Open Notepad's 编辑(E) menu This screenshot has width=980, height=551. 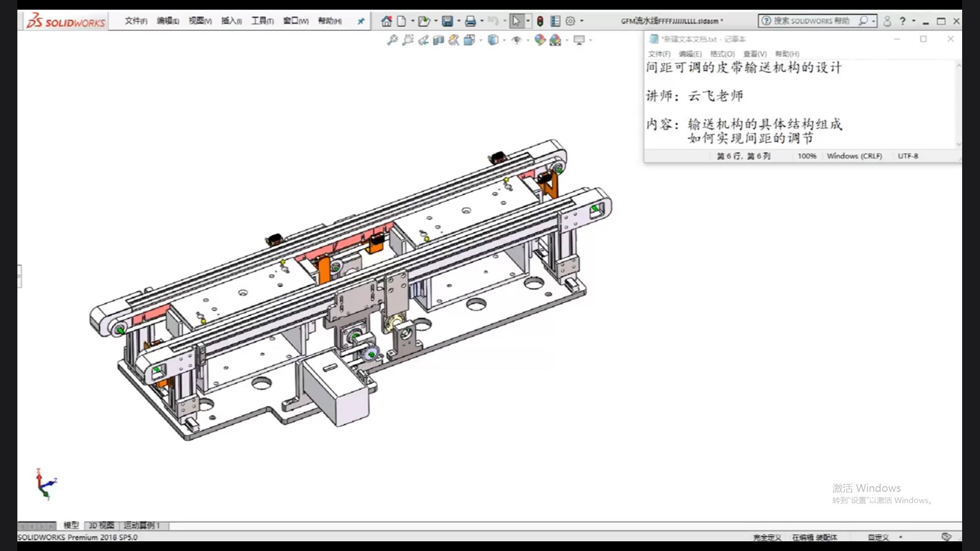[690, 54]
